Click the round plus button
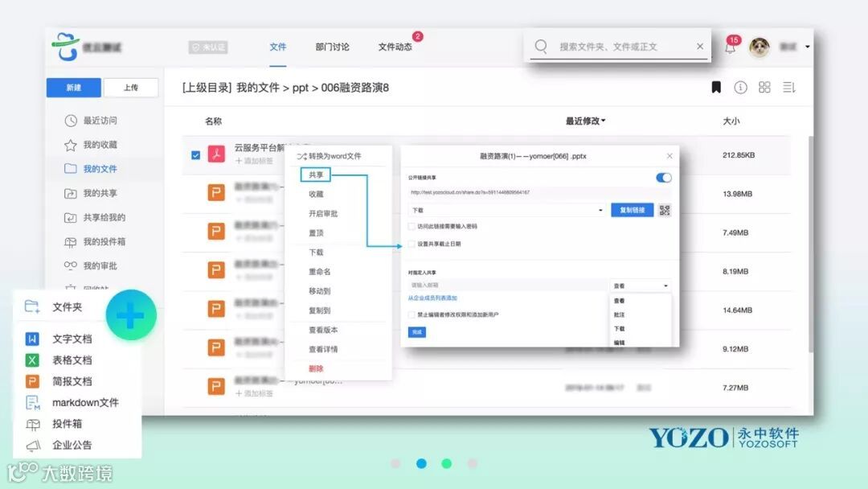The width and height of the screenshot is (868, 489). pyautogui.click(x=131, y=315)
